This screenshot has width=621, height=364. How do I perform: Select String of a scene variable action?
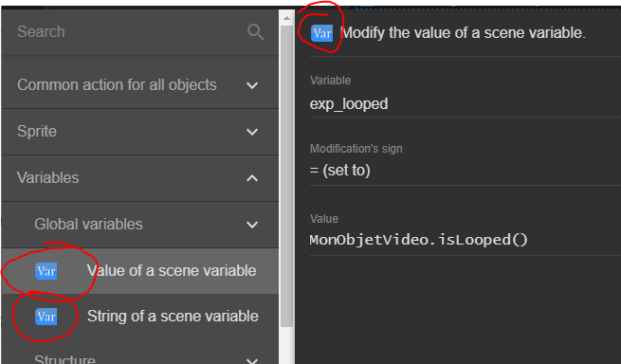pyautogui.click(x=139, y=317)
